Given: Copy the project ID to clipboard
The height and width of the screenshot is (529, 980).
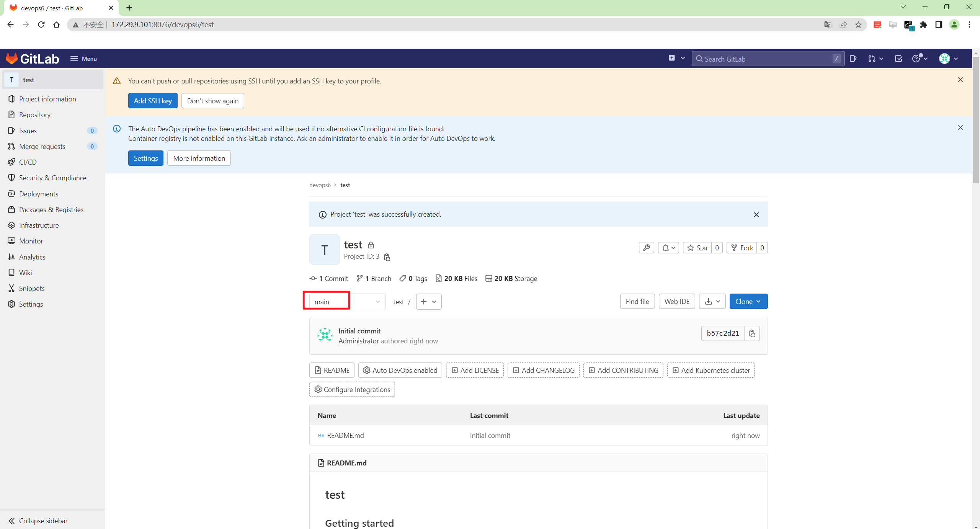Looking at the screenshot, I should click(x=387, y=257).
